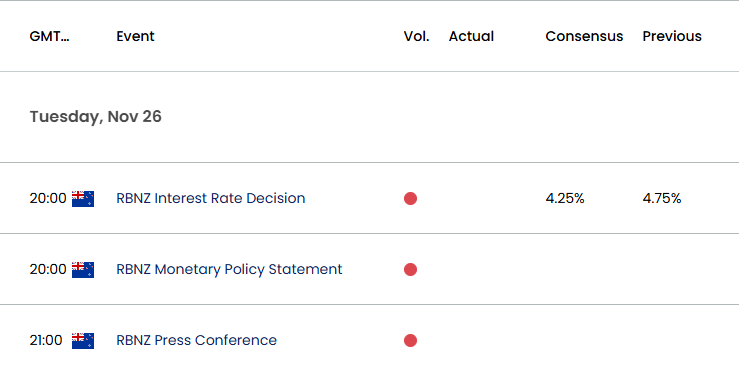Click the Consensus column header
This screenshot has width=739, height=366.
[584, 36]
